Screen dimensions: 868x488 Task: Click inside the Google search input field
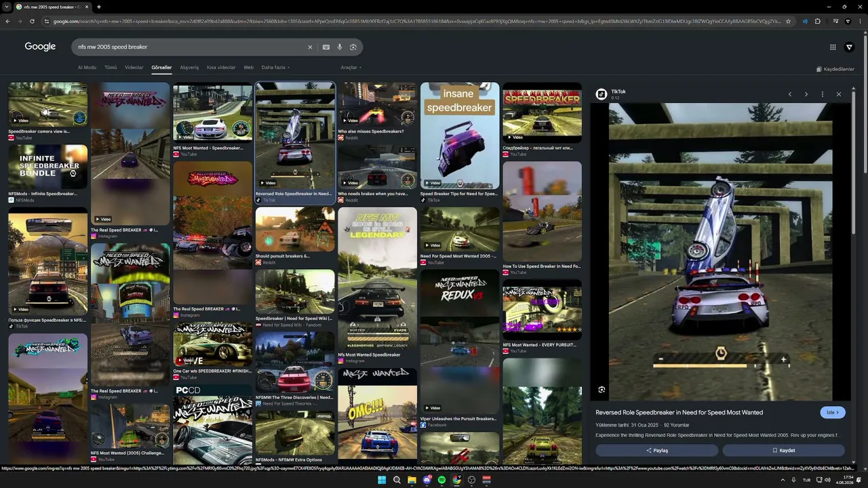click(190, 47)
